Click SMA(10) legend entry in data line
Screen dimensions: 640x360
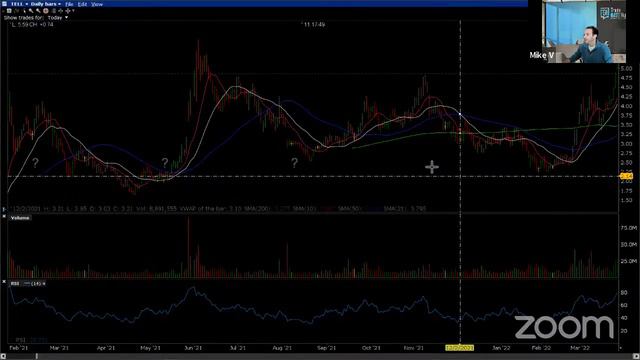point(305,209)
